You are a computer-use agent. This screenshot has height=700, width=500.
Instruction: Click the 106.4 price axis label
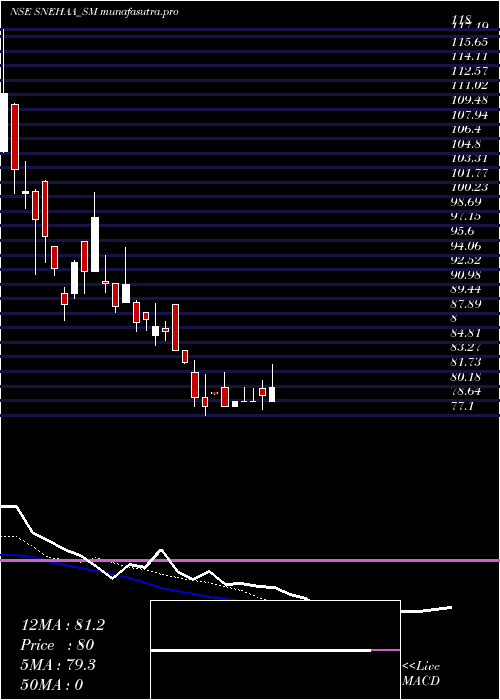point(466,129)
